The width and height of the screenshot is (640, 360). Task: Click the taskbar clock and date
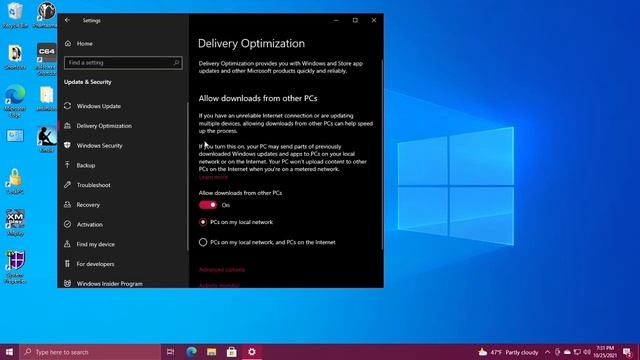pyautogui.click(x=605, y=352)
